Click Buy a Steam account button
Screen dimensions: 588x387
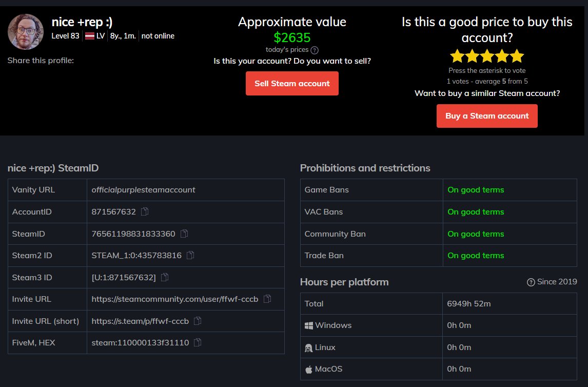[487, 116]
